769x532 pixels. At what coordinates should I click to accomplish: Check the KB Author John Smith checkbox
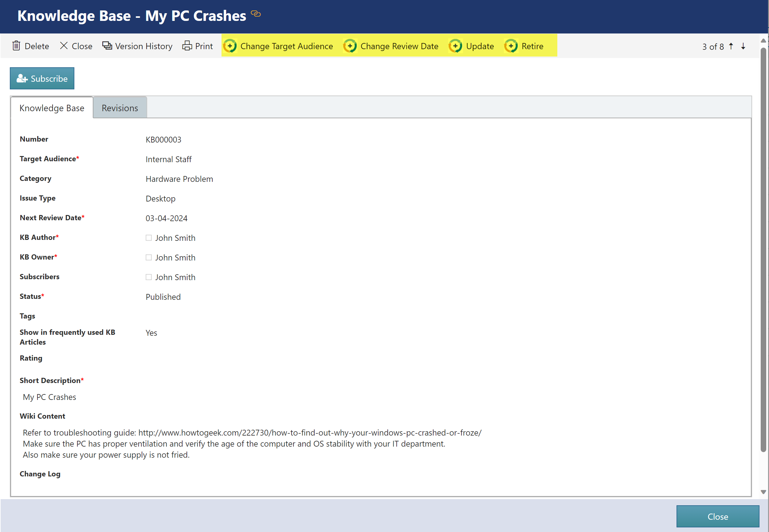(x=149, y=238)
